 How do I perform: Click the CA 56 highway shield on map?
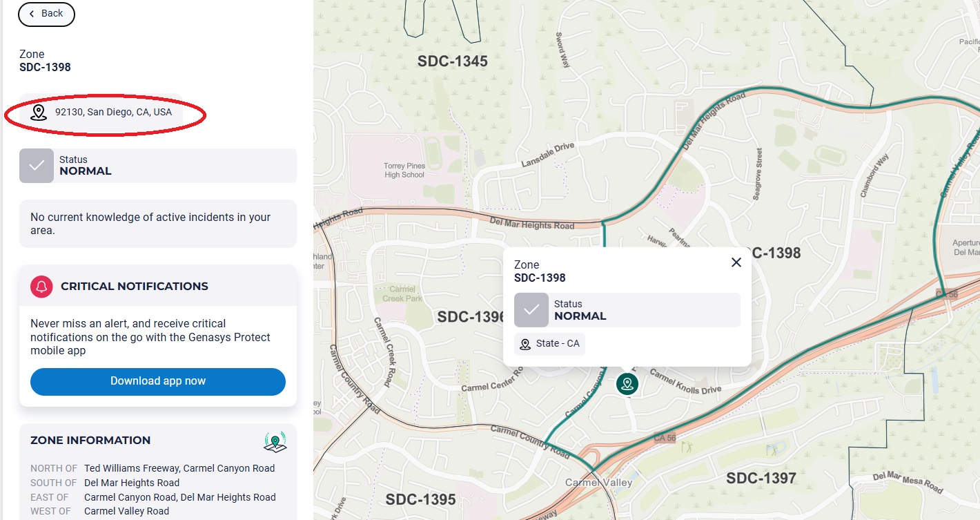point(664,439)
